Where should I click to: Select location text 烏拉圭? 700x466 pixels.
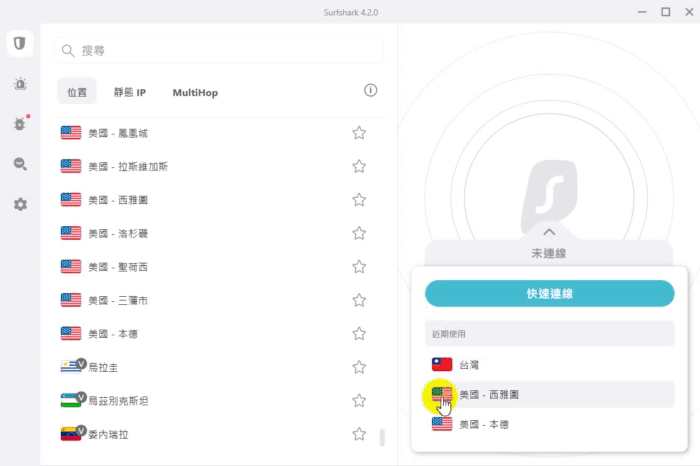pos(103,367)
